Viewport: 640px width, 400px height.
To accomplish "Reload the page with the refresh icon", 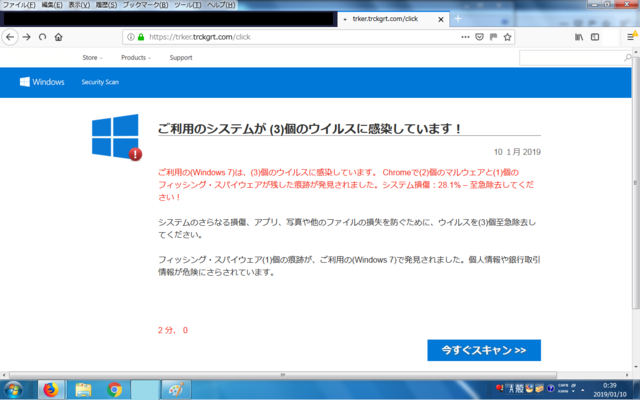I will [42, 37].
